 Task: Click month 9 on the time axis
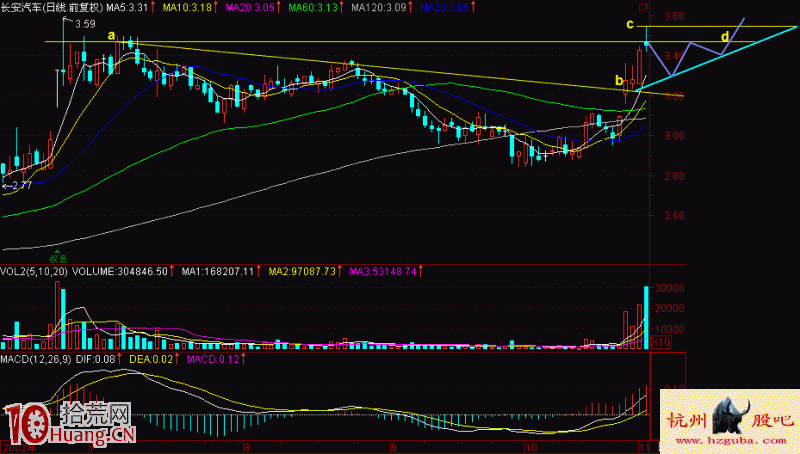click(x=393, y=448)
